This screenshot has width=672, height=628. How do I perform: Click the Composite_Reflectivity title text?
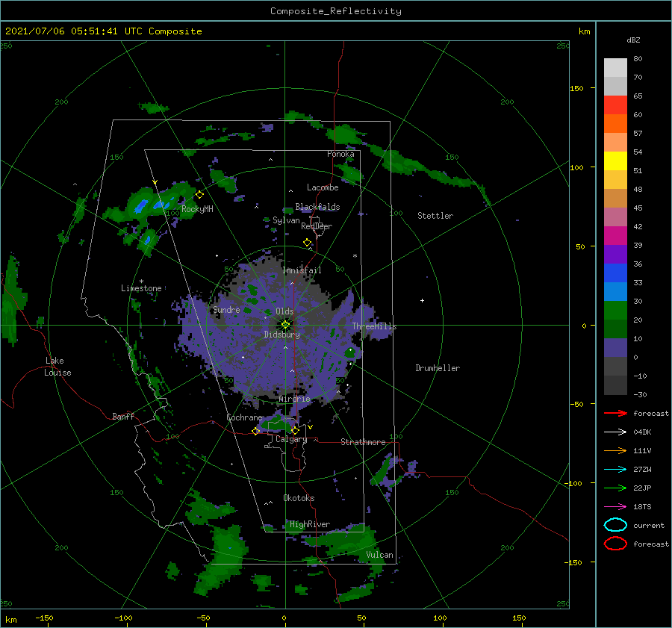coord(336,11)
